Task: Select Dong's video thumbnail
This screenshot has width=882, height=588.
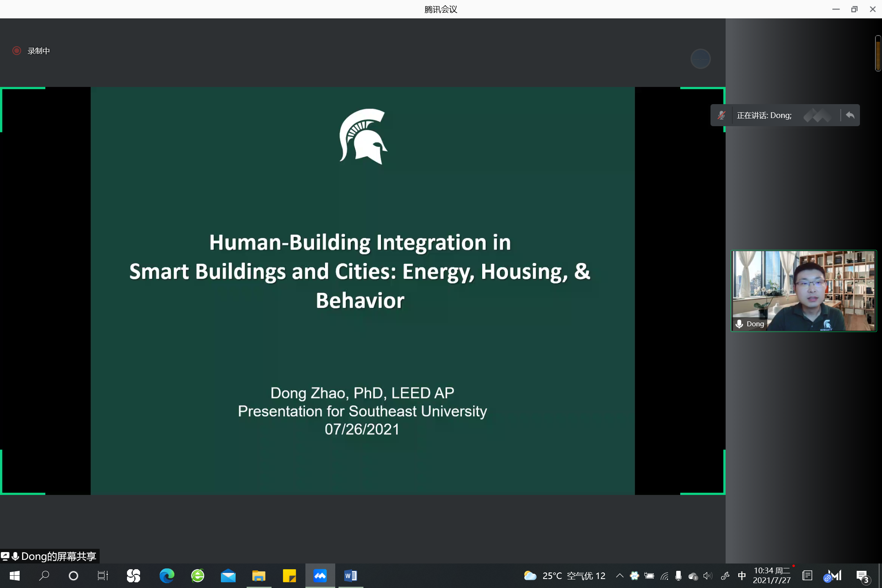Action: [803, 291]
